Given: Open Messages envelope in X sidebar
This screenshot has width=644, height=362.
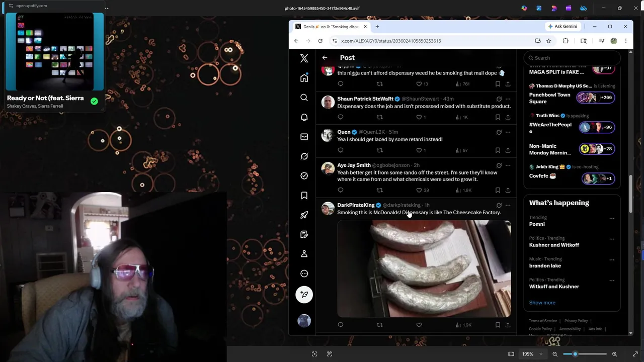Looking at the screenshot, I should 304,137.
